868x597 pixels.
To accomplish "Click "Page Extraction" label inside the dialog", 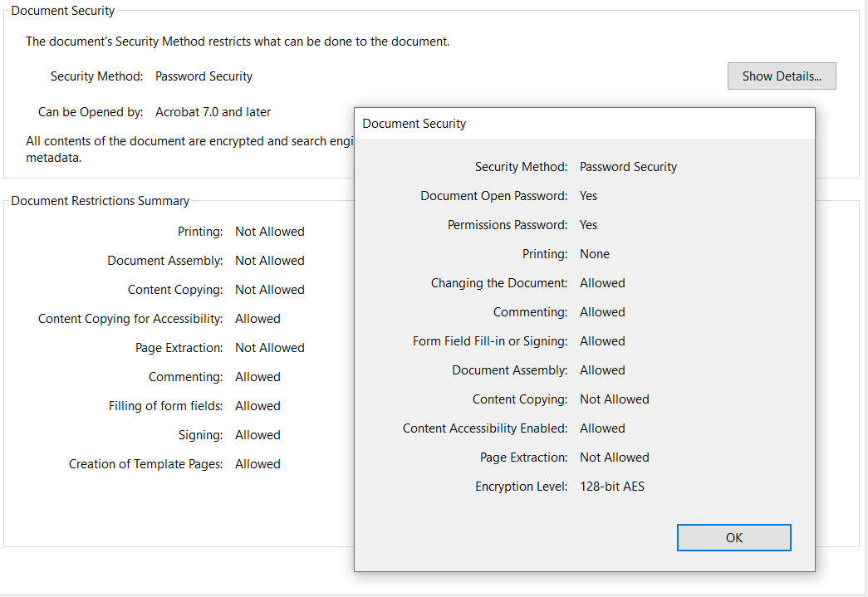I will tap(523, 458).
